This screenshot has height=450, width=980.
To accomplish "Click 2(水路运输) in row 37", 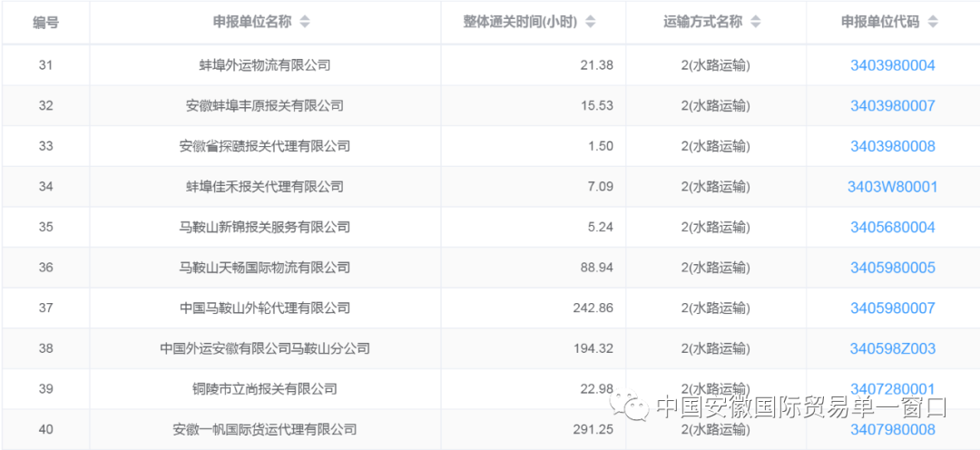I will [716, 308].
